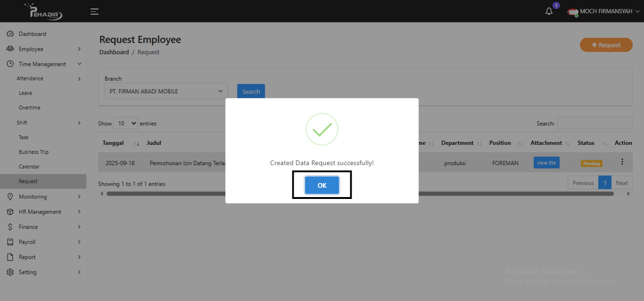Click the view file attachment button
This screenshot has width=644, height=301.
point(546,163)
